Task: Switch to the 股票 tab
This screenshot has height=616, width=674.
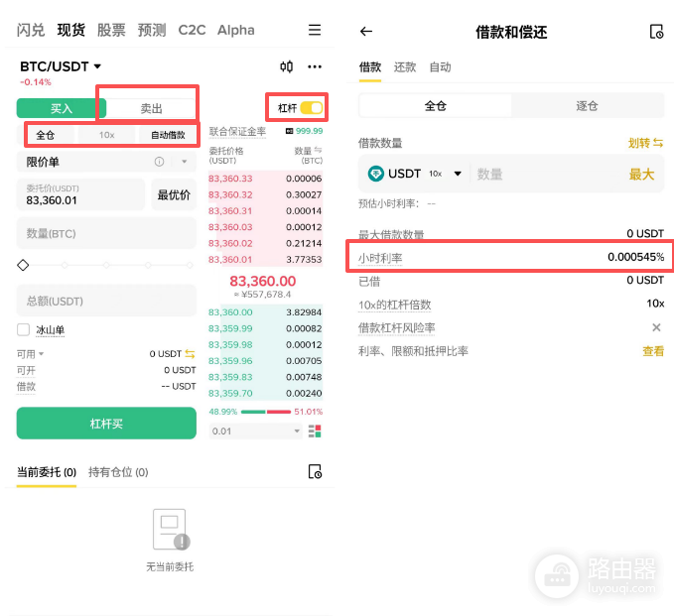Action: click(111, 30)
